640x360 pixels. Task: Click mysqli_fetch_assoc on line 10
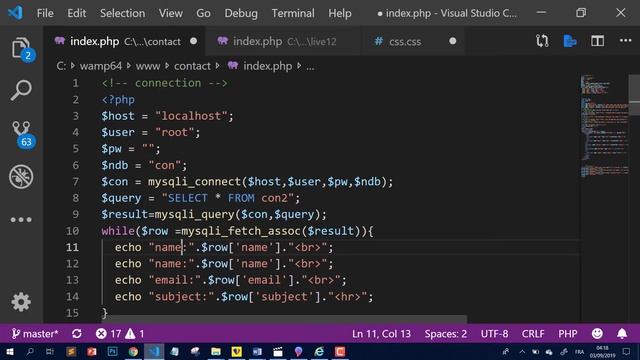(x=241, y=231)
